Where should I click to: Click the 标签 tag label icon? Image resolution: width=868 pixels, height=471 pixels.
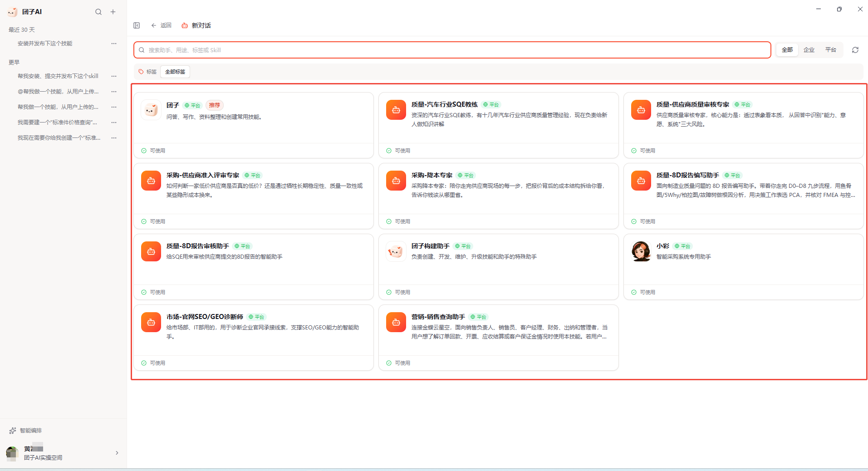pyautogui.click(x=141, y=72)
